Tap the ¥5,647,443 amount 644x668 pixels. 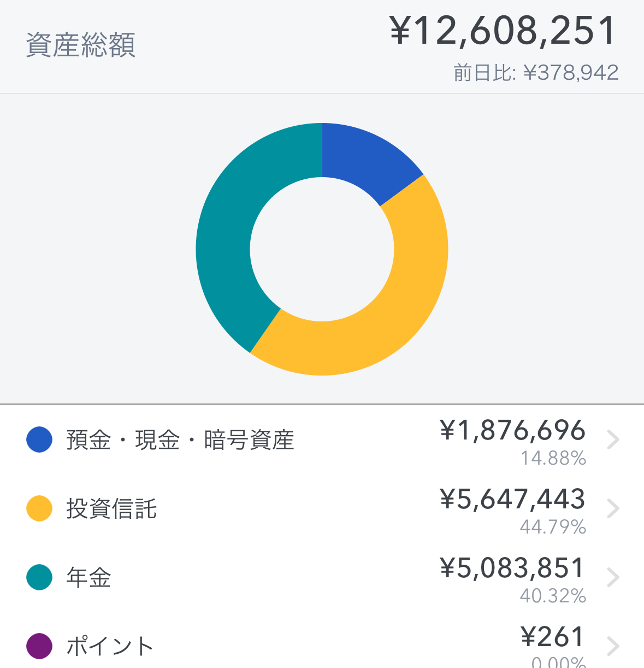pyautogui.click(x=512, y=500)
